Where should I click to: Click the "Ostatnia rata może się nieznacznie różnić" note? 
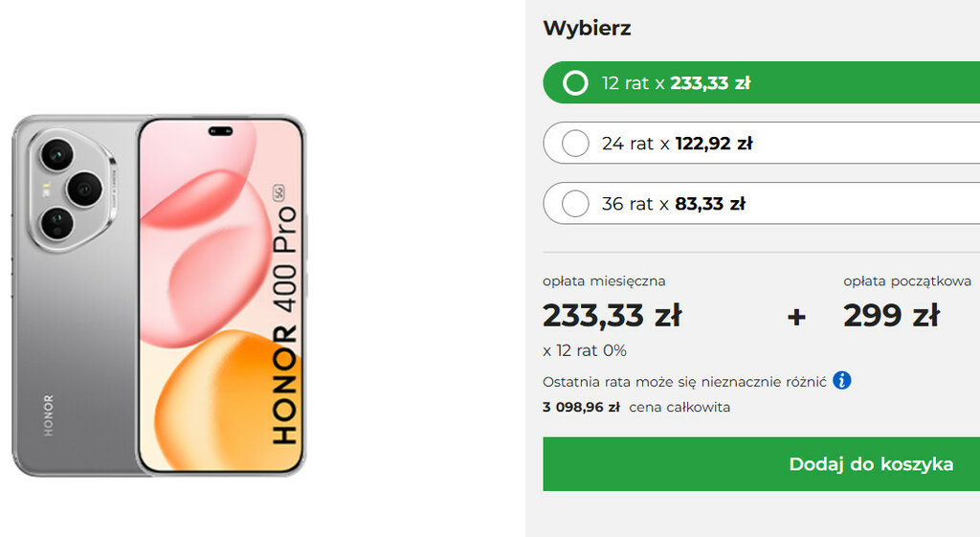coord(683,381)
